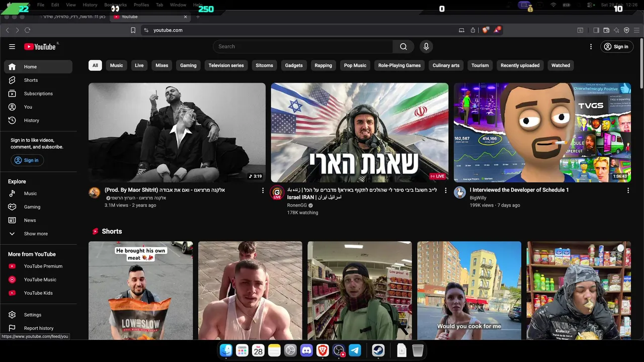
Task: Bookmark this page using the bookmark icon
Action: pyautogui.click(x=133, y=30)
